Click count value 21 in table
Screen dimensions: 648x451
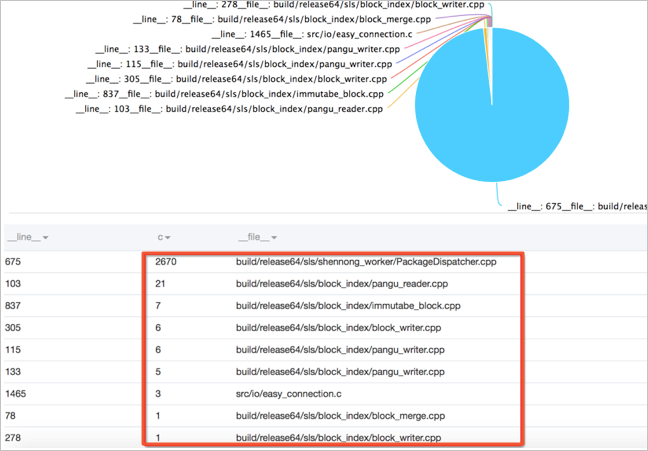162,284
